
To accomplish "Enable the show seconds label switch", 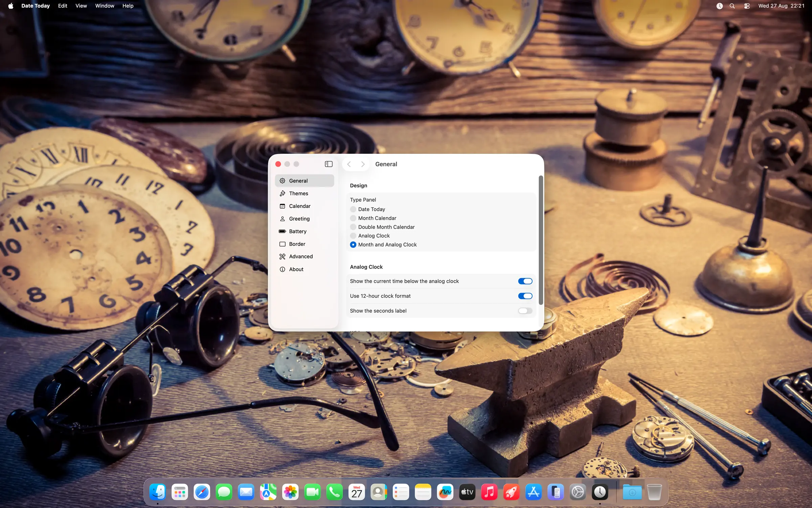I will 525,311.
